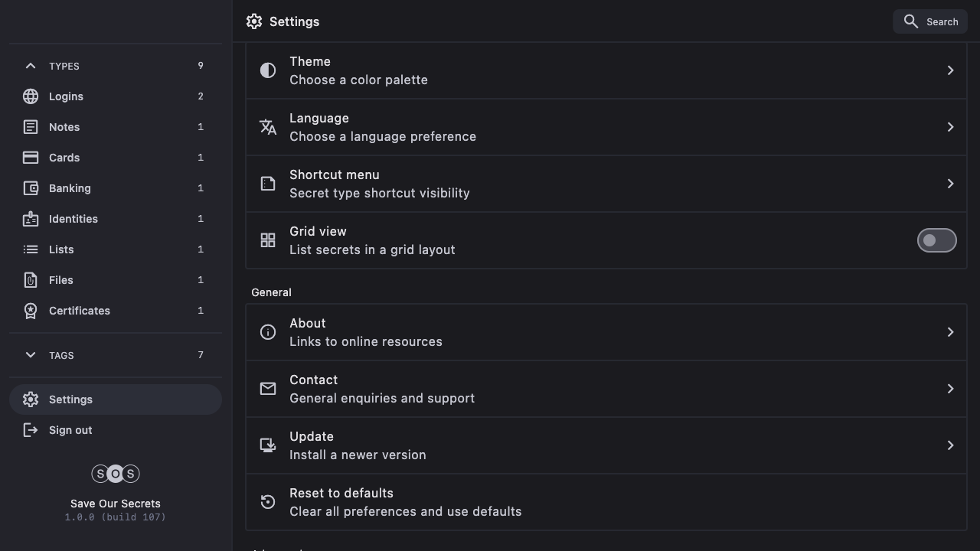This screenshot has height=551, width=980.
Task: Open Theme color palette chevron
Action: [950, 70]
